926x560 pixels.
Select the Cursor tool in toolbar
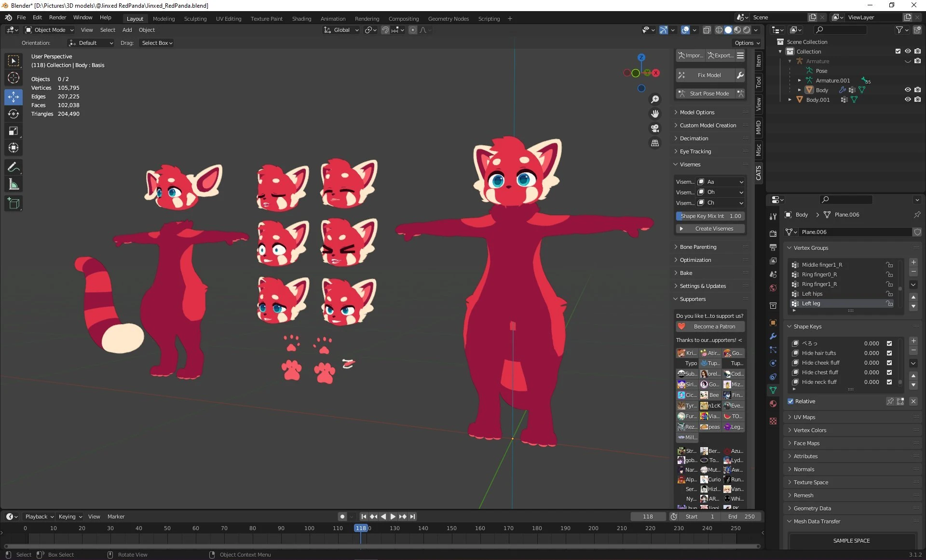click(14, 78)
